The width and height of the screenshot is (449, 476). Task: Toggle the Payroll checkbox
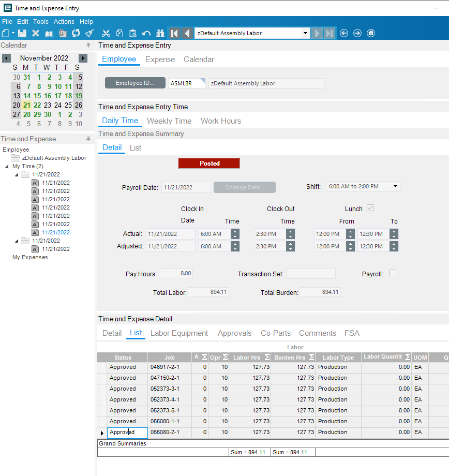(x=393, y=273)
